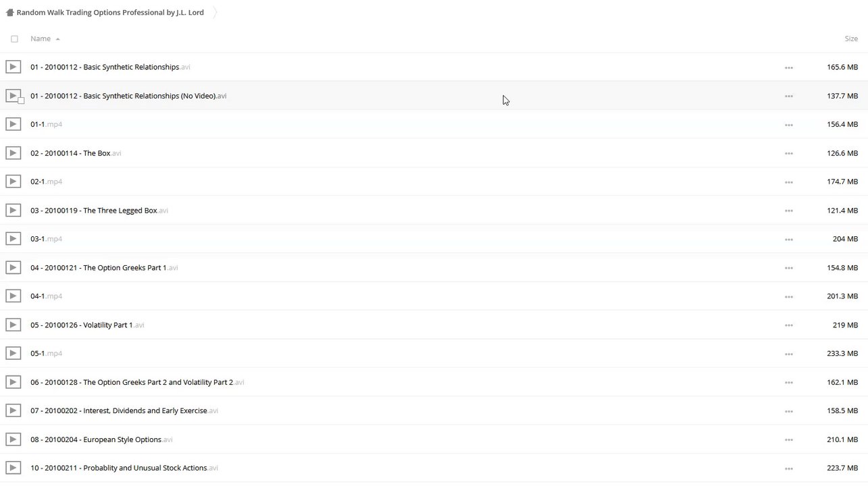The height and width of the screenshot is (486, 868).
Task: Toggle the select-all checkbox in header
Action: (x=14, y=39)
